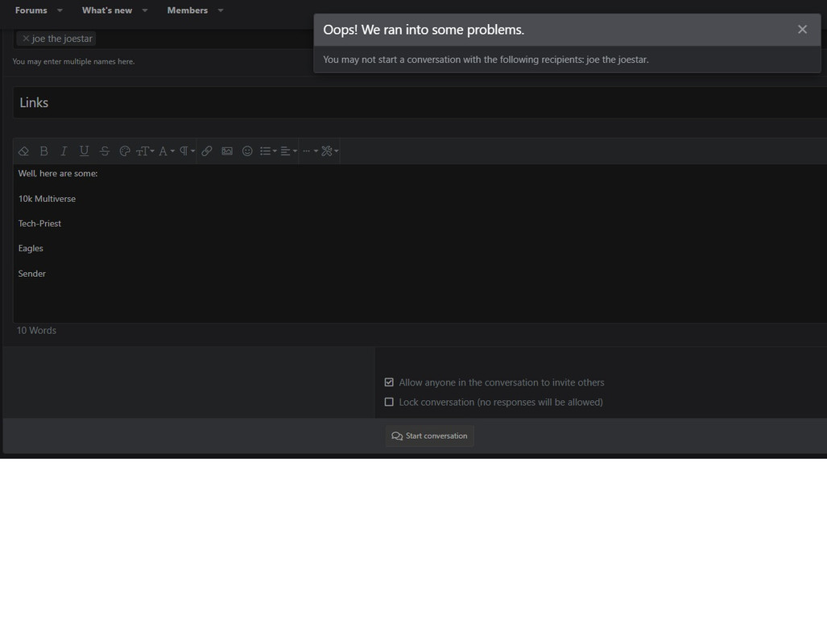Click 'Well, here are some:' text line
This screenshot has width=827, height=644.
(x=58, y=174)
